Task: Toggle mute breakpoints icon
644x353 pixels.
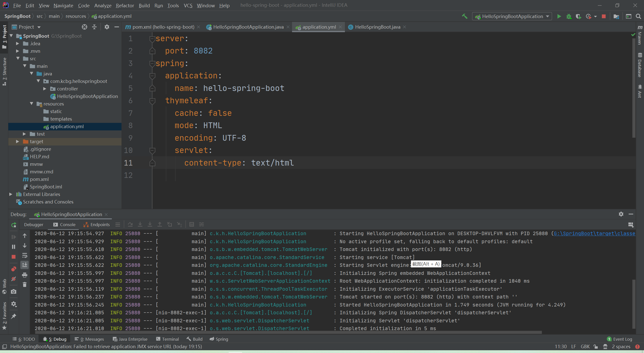Action: tap(14, 279)
